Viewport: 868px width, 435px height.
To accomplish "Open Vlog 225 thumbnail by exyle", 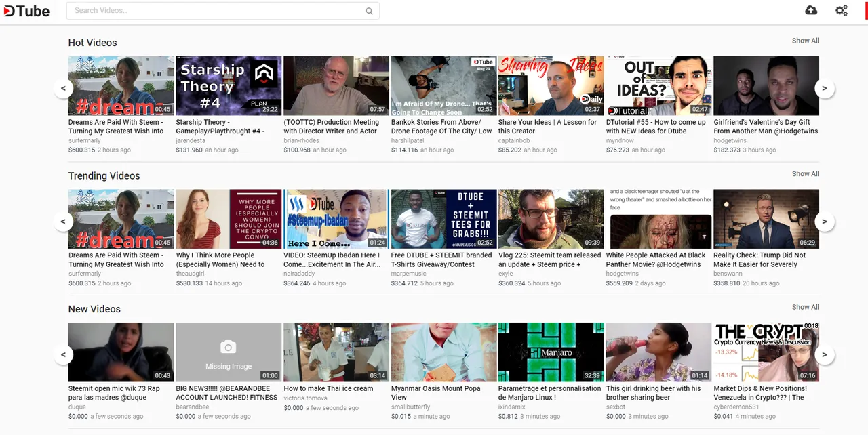I will [551, 219].
